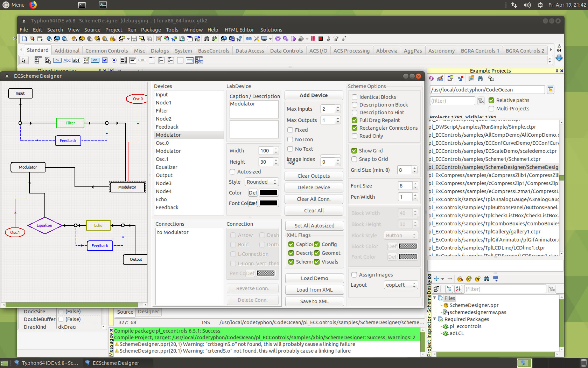
Task: Toggle the Fixed device checkbox
Action: point(290,130)
